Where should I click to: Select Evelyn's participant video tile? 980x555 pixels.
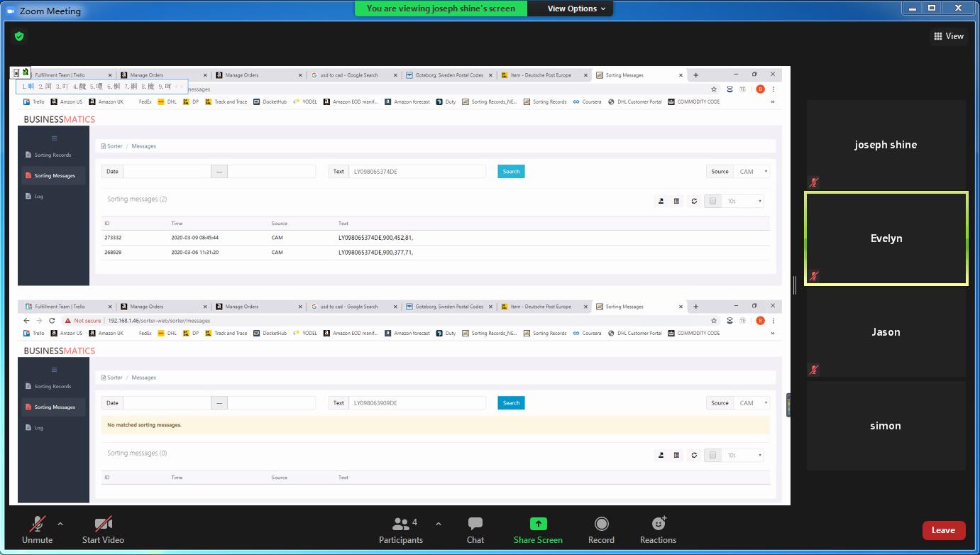pos(886,238)
